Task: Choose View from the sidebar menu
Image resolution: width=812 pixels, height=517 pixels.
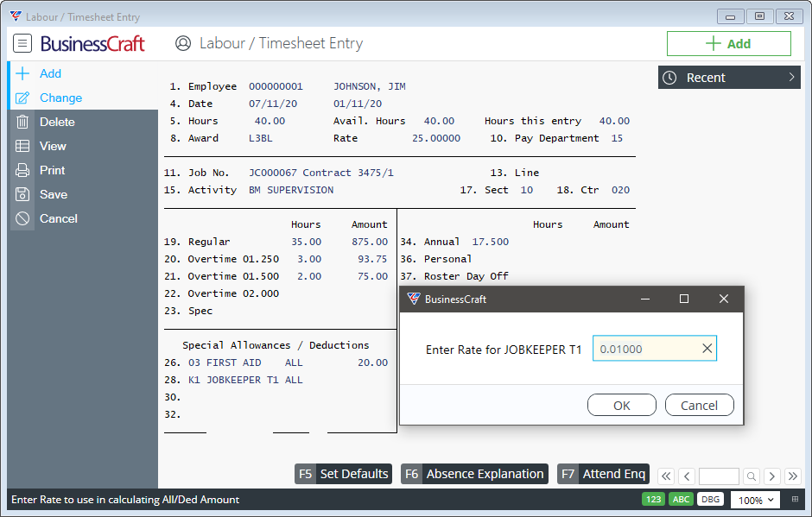Action: [84, 146]
